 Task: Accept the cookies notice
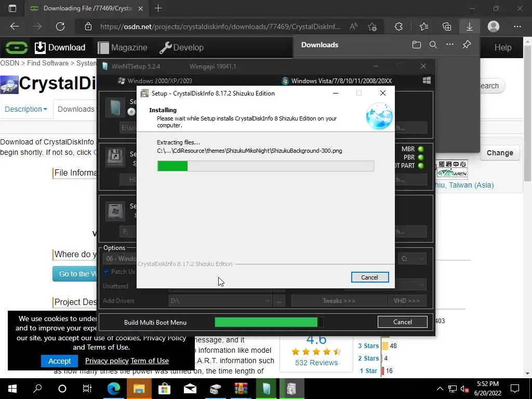(x=59, y=361)
